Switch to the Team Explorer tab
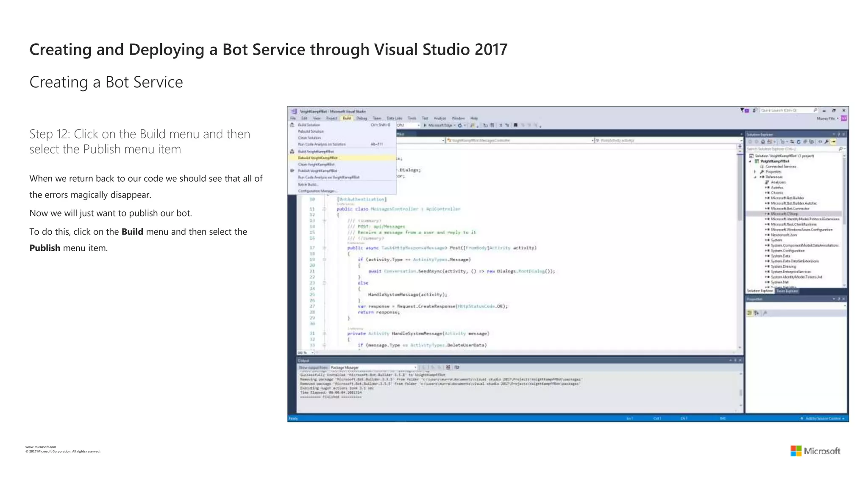868x488 pixels. pyautogui.click(x=787, y=291)
